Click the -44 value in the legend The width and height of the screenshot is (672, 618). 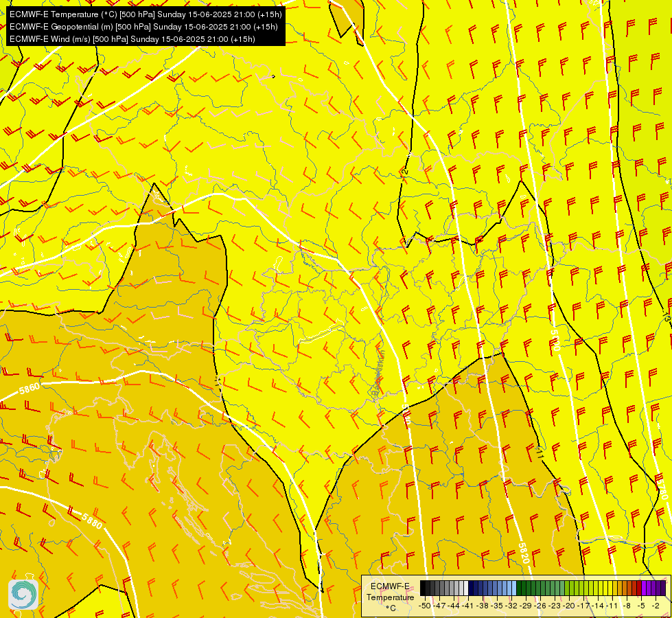tap(454, 606)
